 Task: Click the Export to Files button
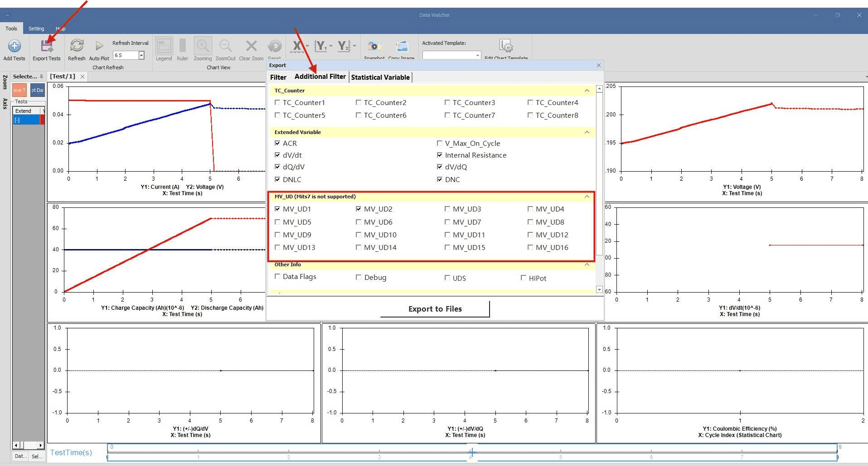click(435, 309)
